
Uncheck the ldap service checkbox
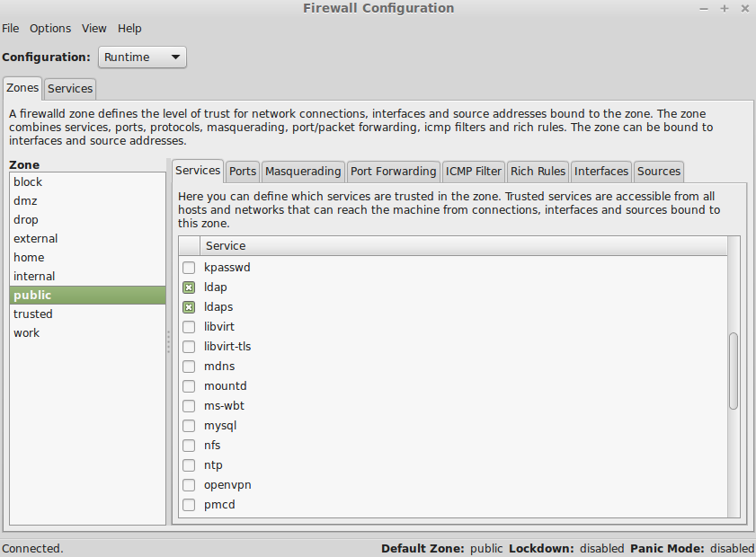[x=189, y=287]
